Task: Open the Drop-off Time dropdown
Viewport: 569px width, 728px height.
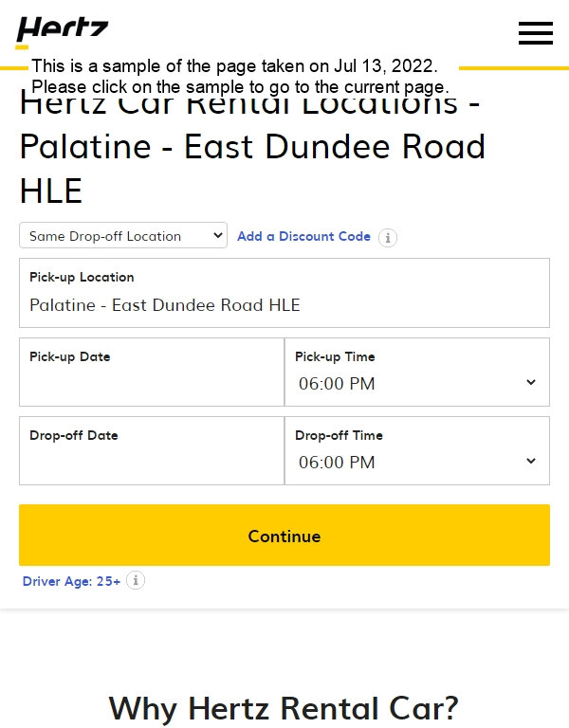Action: tap(416, 451)
